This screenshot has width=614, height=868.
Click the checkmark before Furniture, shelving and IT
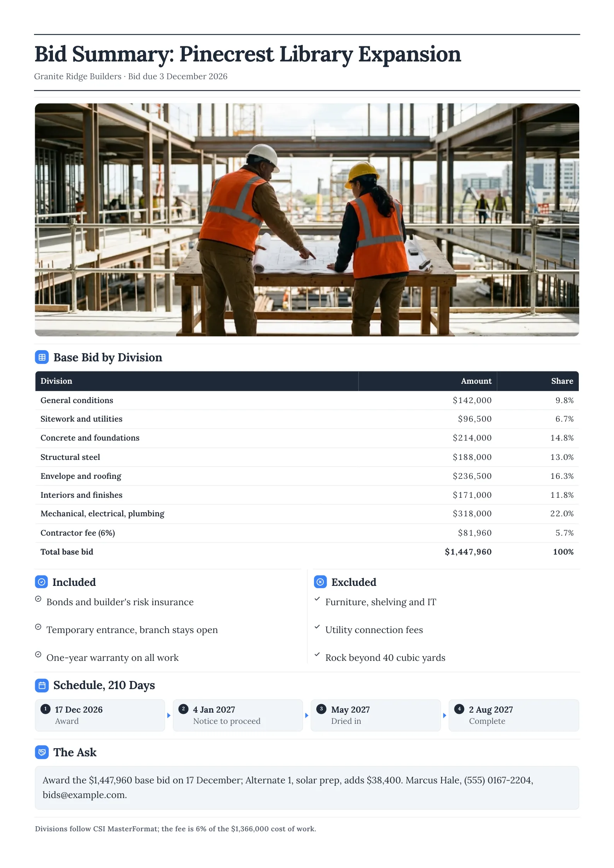point(317,599)
